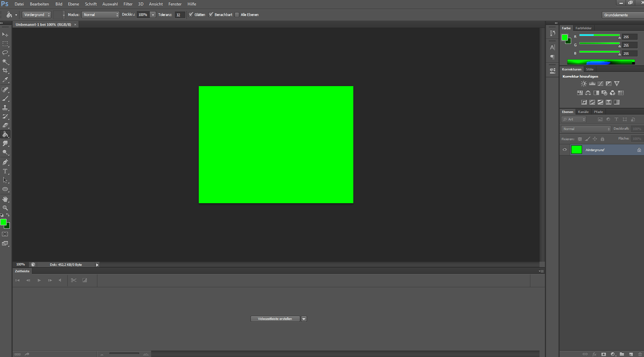
Task: Toggle Quick Mask mode icon
Action: click(x=5, y=234)
